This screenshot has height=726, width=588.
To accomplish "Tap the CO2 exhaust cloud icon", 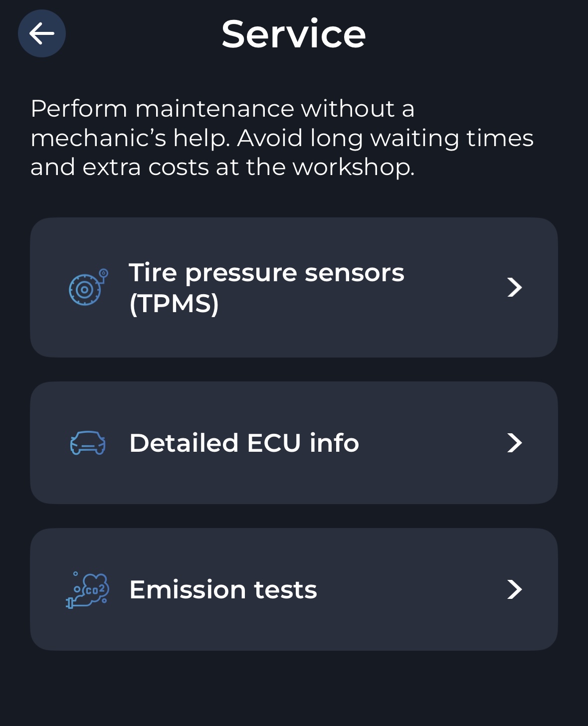I will pyautogui.click(x=88, y=590).
